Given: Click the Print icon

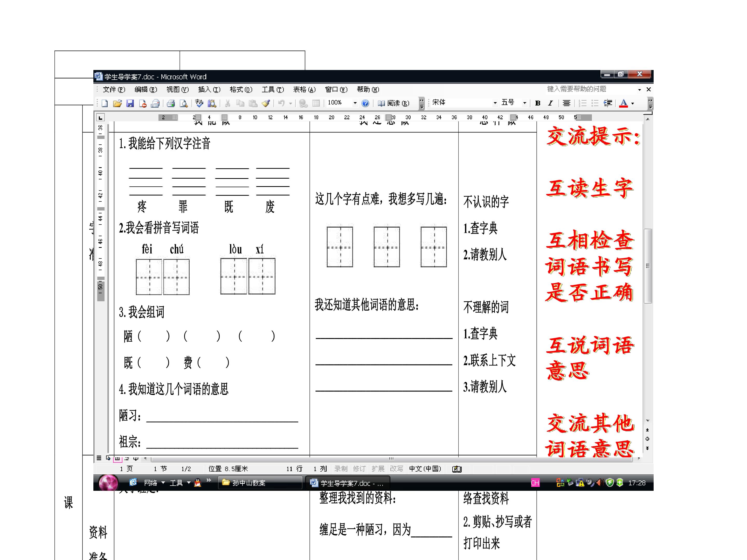Looking at the screenshot, I should [171, 103].
